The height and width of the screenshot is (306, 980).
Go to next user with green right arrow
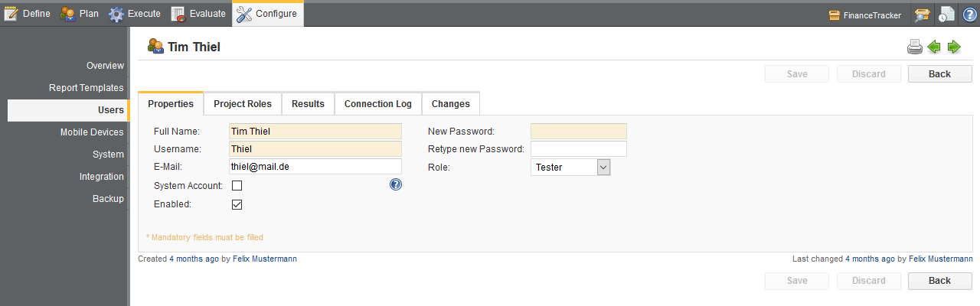pos(954,47)
